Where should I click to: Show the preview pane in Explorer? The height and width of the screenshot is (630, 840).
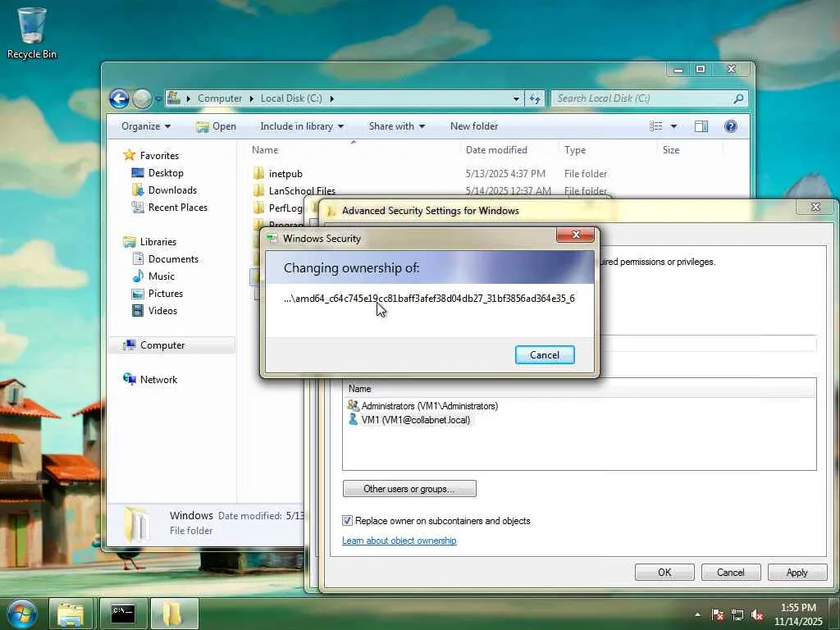point(701,126)
